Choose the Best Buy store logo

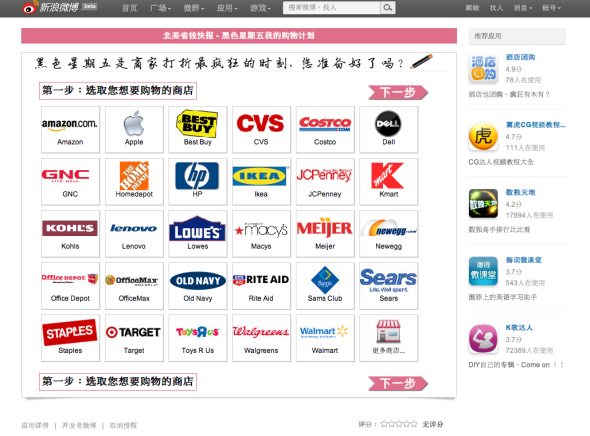click(198, 123)
